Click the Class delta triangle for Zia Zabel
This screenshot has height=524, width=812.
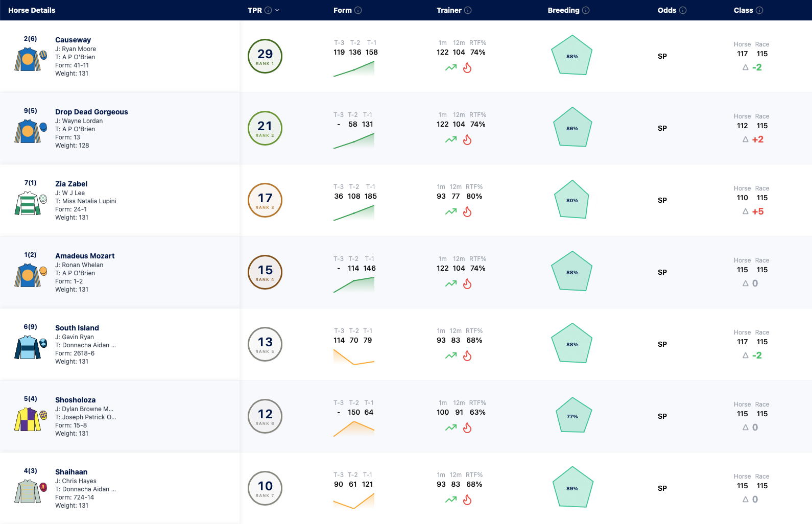(x=746, y=211)
